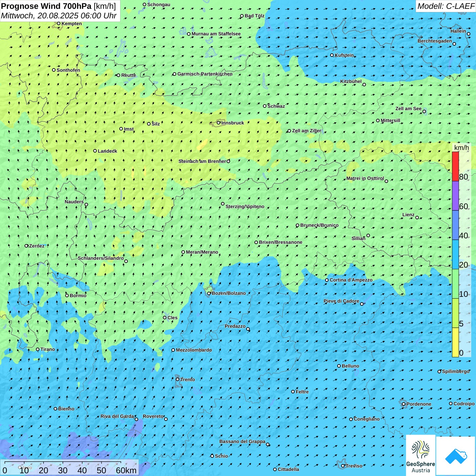476x476 pixels.
Task: Click the Kufstein station circle
Action: [x=332, y=55]
